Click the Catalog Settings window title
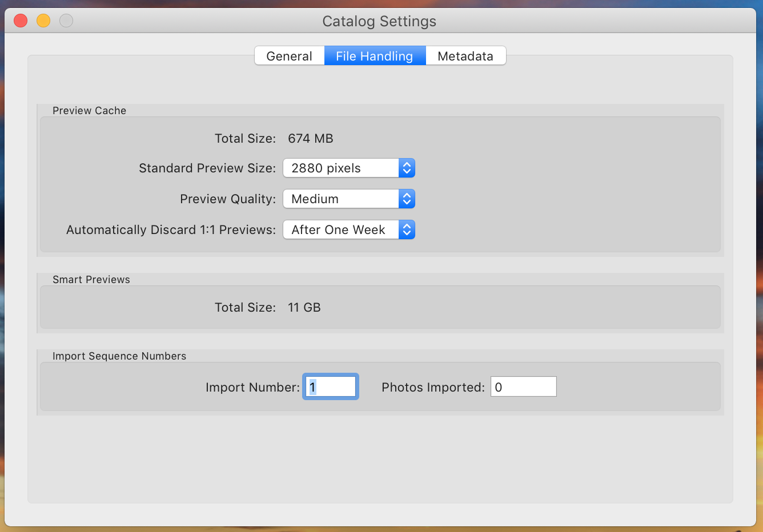Screen dimensions: 763x532 379,21
